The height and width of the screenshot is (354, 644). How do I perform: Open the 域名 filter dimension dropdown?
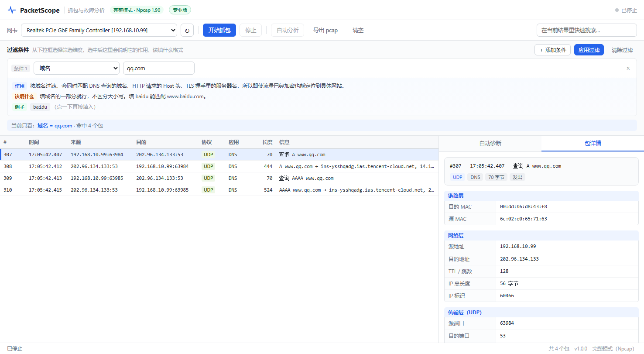tap(76, 68)
